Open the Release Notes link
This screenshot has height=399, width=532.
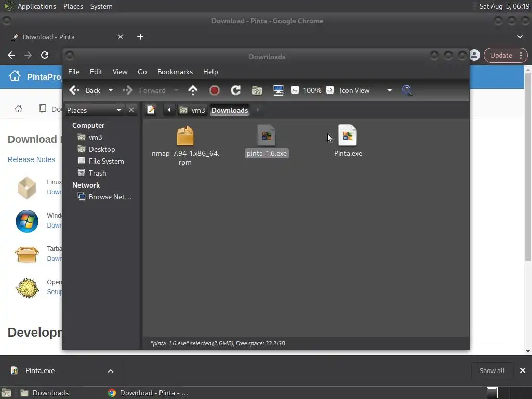[x=31, y=159]
